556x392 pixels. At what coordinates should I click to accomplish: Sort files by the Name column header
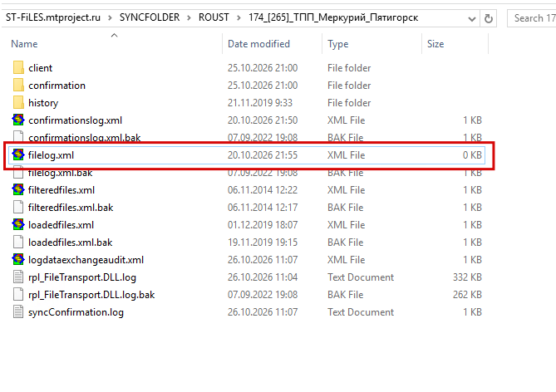[24, 43]
